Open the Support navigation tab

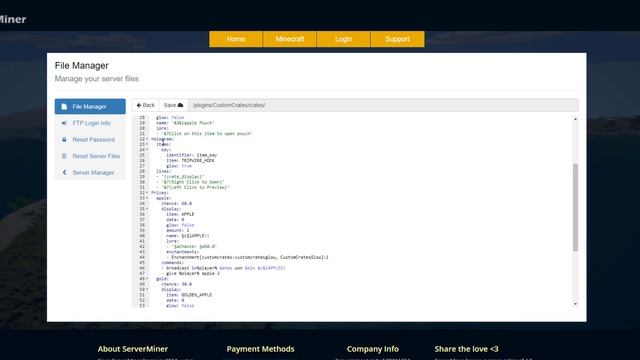point(398,39)
